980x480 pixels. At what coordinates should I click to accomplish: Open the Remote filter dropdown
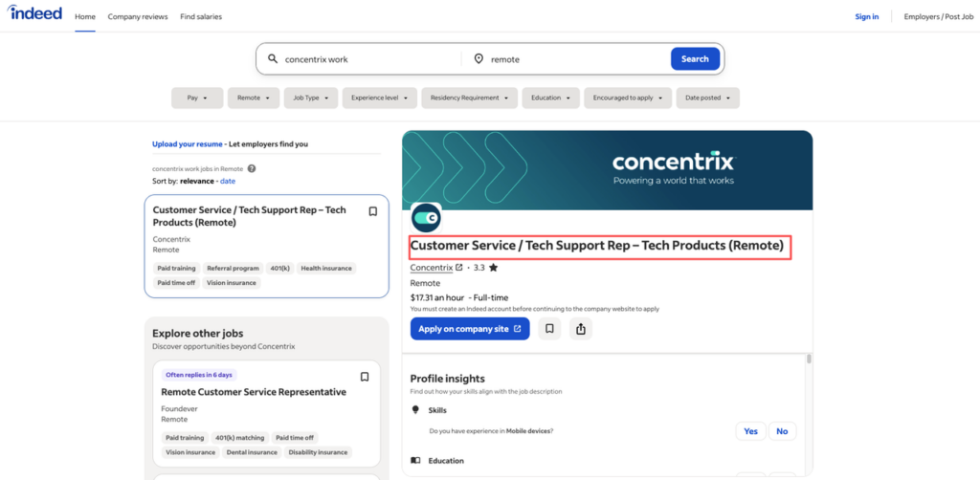[x=254, y=98]
